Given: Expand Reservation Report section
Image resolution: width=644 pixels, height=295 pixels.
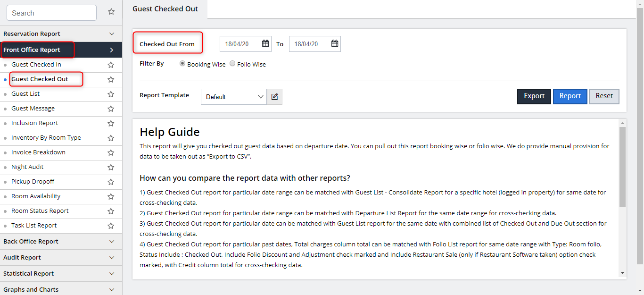Looking at the screenshot, I should click(x=61, y=34).
